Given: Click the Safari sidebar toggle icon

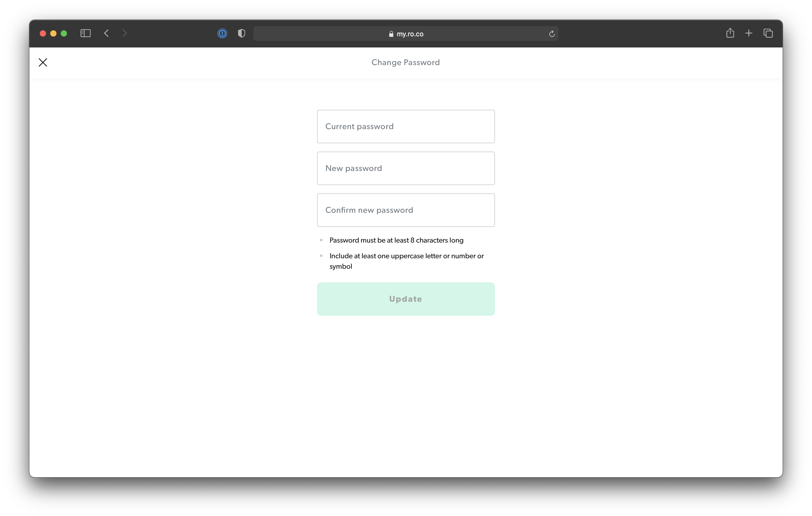Looking at the screenshot, I should (85, 32).
